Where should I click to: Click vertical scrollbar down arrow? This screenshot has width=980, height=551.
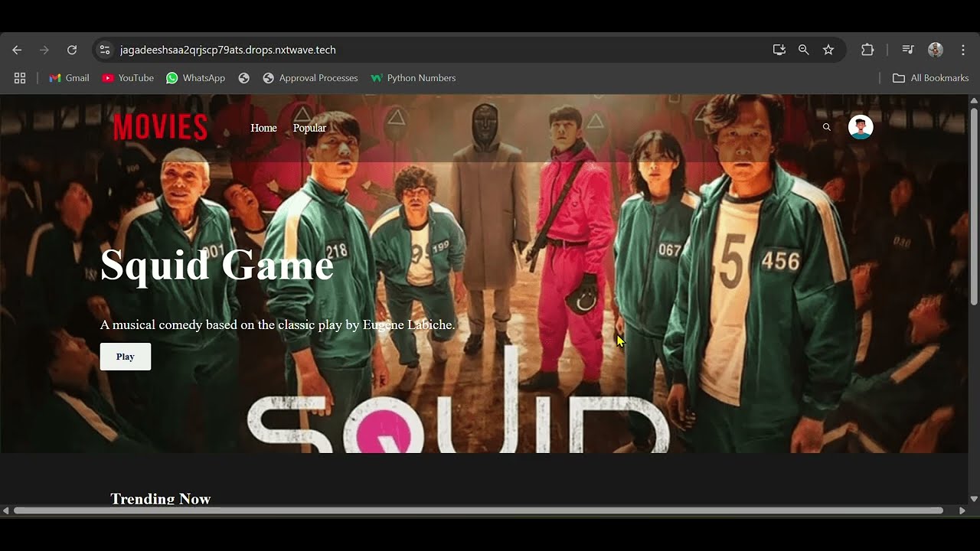(x=974, y=499)
